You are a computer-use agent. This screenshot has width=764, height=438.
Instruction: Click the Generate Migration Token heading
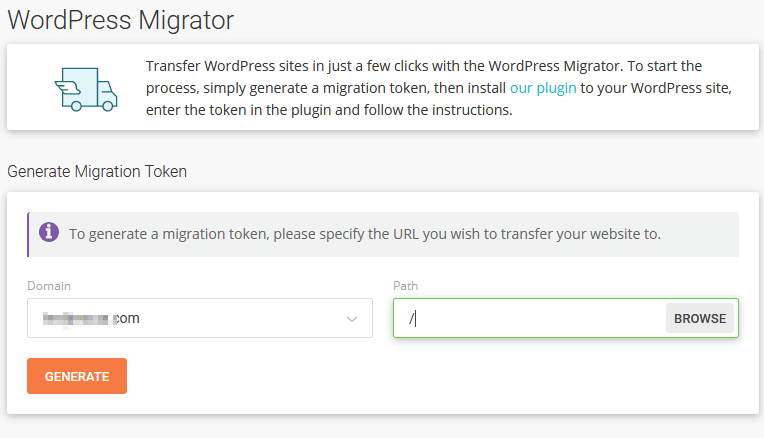97,171
